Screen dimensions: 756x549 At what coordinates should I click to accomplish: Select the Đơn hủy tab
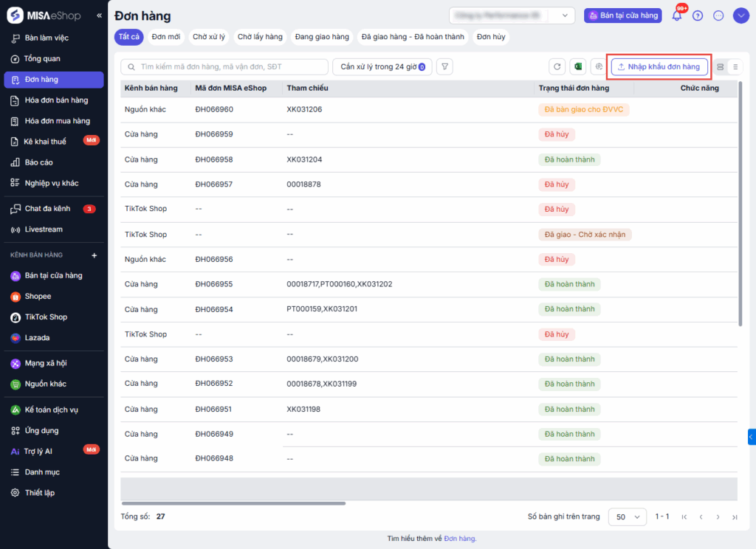pyautogui.click(x=491, y=37)
